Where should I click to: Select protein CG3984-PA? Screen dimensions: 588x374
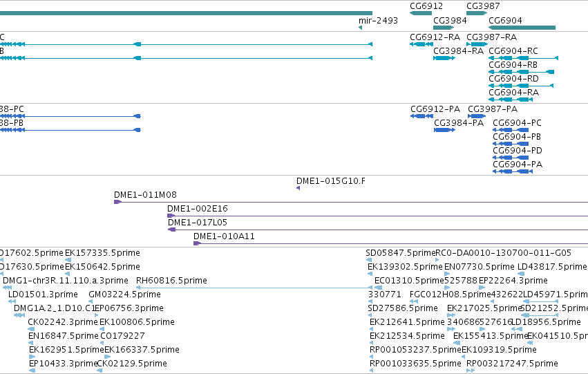click(x=445, y=130)
